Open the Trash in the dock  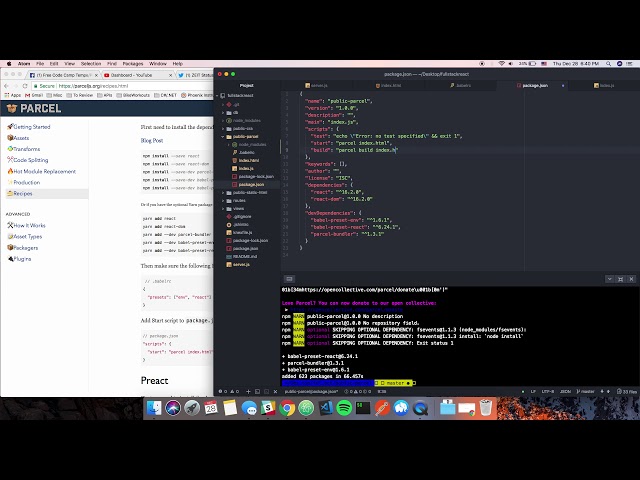485,408
